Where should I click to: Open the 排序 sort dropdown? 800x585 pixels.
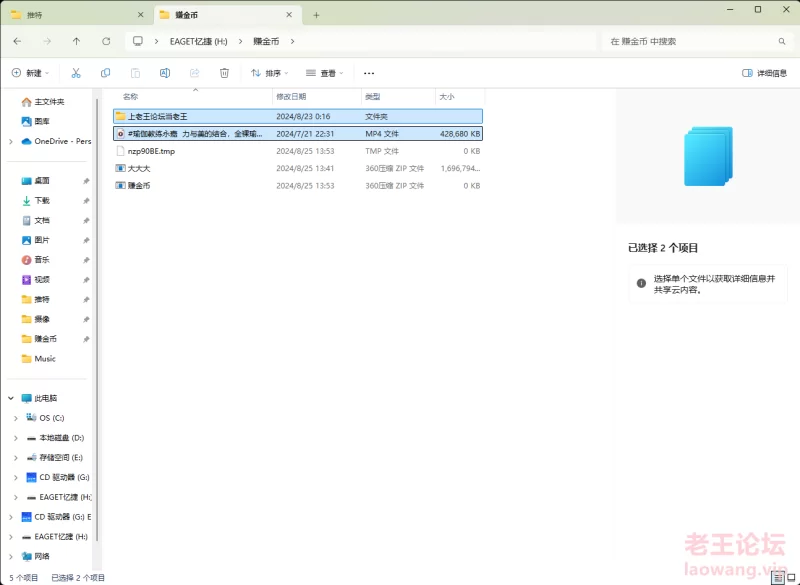click(269, 73)
